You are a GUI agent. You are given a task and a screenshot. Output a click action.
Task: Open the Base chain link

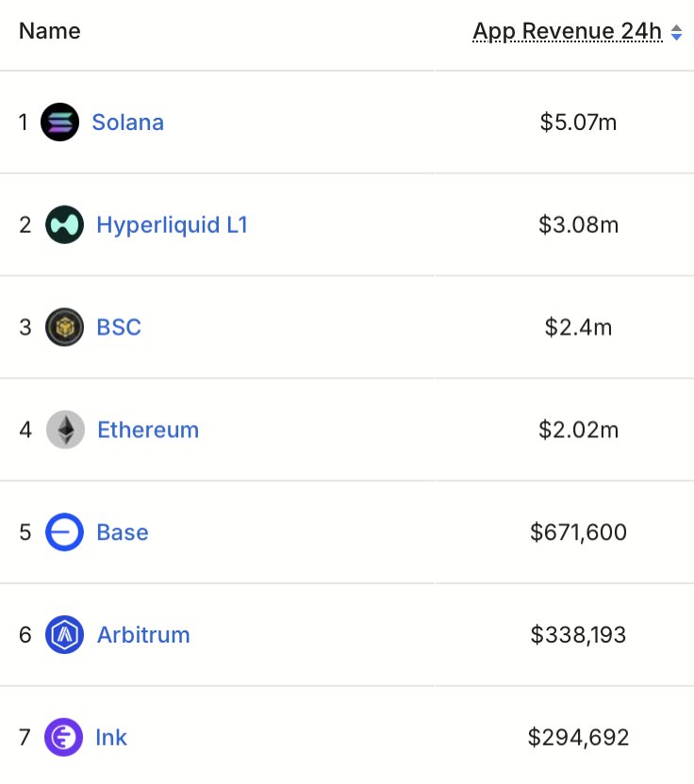(x=123, y=532)
